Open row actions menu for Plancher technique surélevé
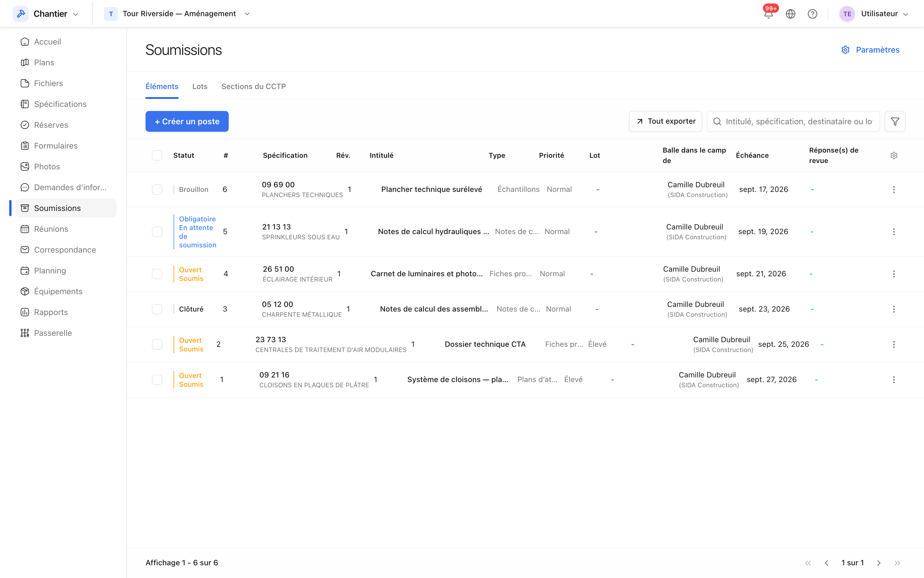Viewport: 924px width, 578px height. coord(893,190)
